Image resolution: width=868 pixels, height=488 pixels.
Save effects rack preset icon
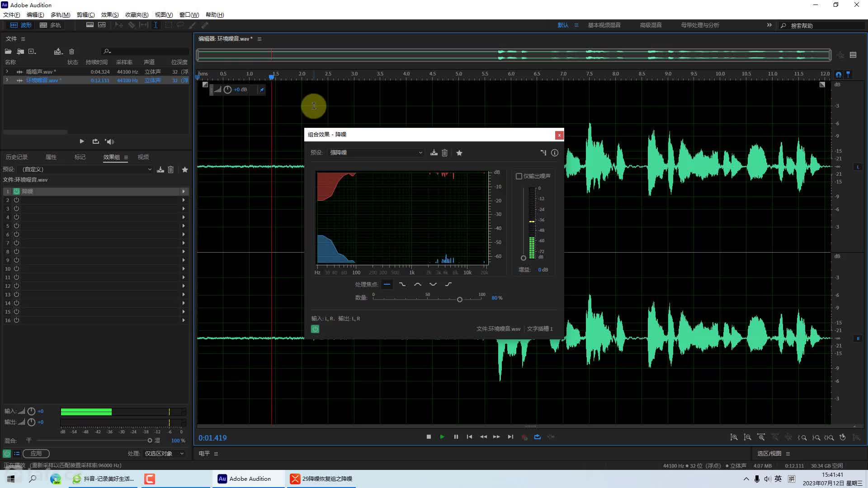coord(160,169)
